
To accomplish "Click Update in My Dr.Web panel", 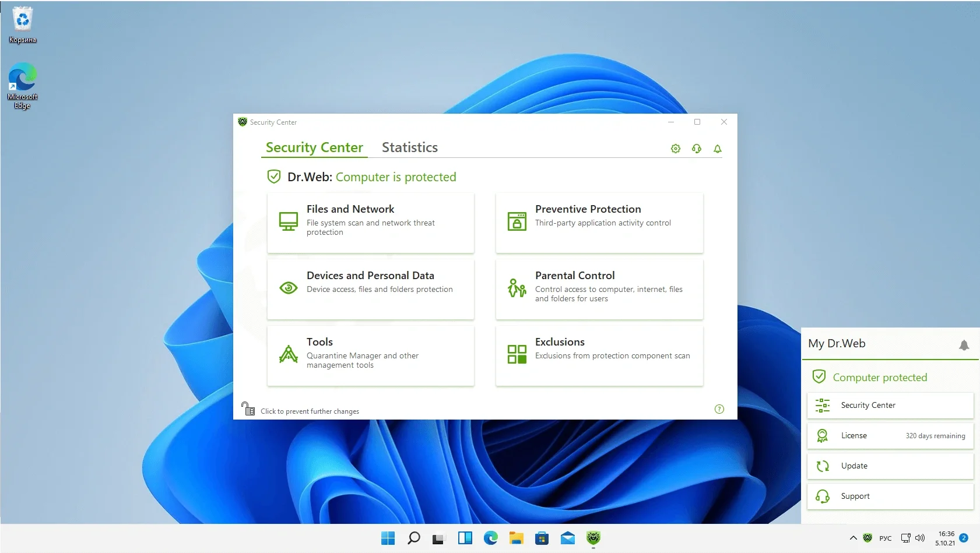I will (890, 466).
